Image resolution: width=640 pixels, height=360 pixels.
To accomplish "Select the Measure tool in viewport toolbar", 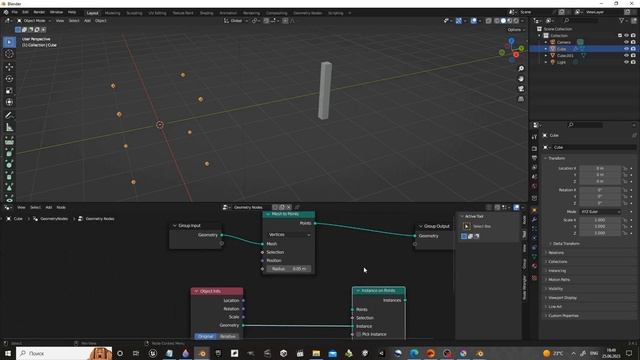I will coord(9,127).
